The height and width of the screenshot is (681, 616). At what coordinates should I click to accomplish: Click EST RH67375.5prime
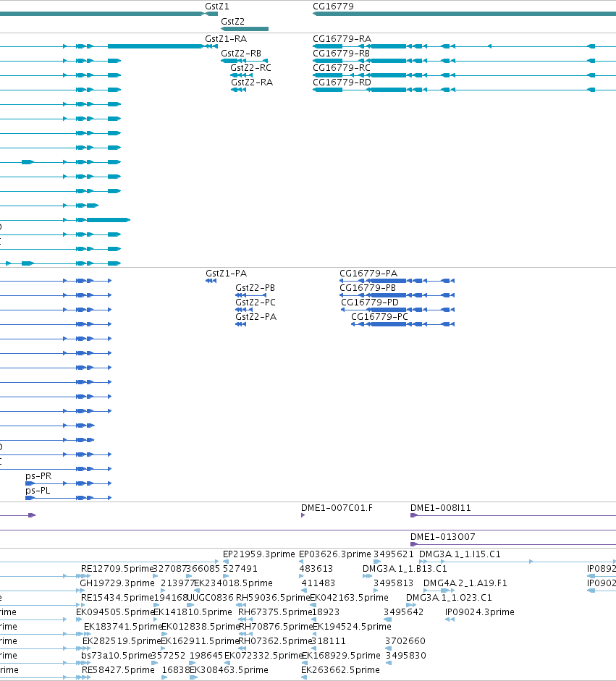pyautogui.click(x=275, y=612)
